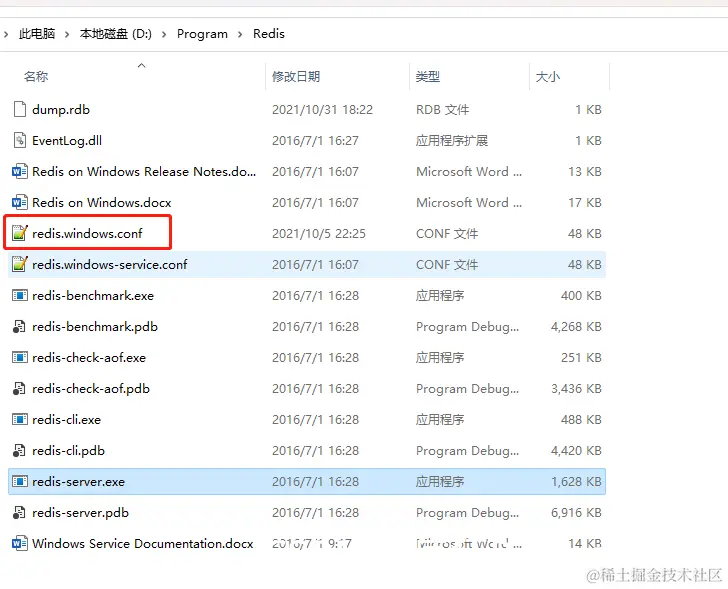Click 3,436 KB size of redis-check-aof.pdb
This screenshot has height=589, width=728.
coord(576,389)
